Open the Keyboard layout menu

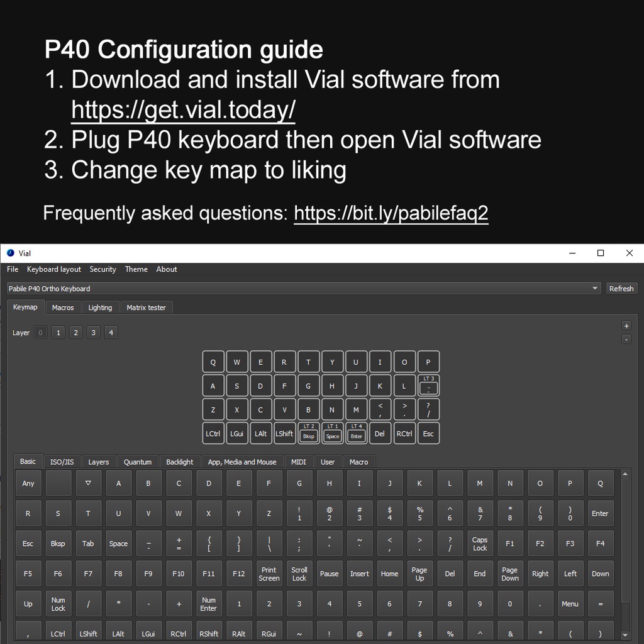pos(53,269)
